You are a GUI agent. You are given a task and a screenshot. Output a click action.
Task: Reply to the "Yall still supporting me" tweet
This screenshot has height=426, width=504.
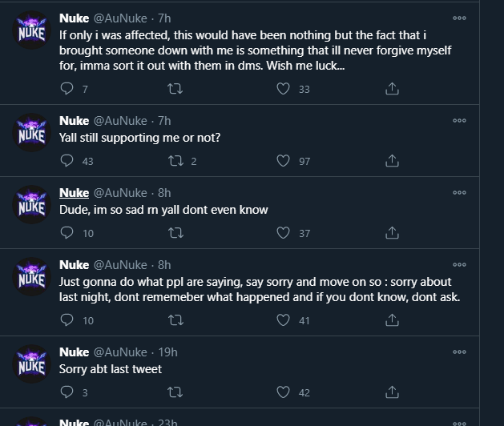click(67, 161)
